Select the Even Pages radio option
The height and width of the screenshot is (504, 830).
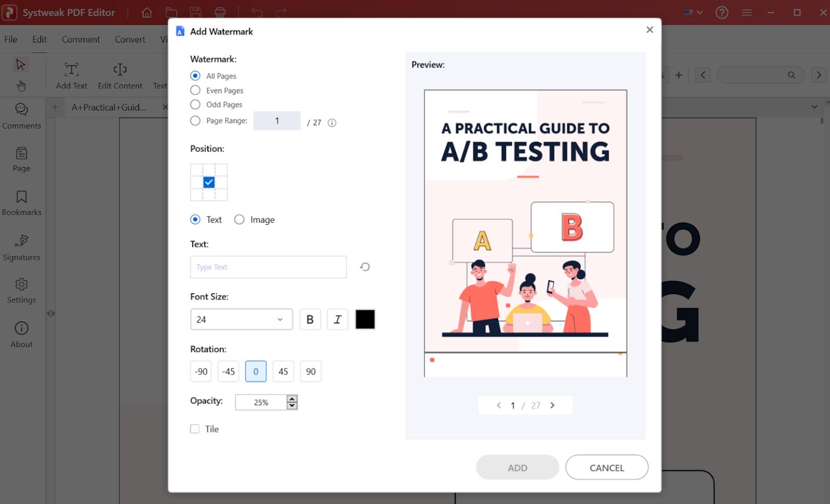tap(196, 90)
